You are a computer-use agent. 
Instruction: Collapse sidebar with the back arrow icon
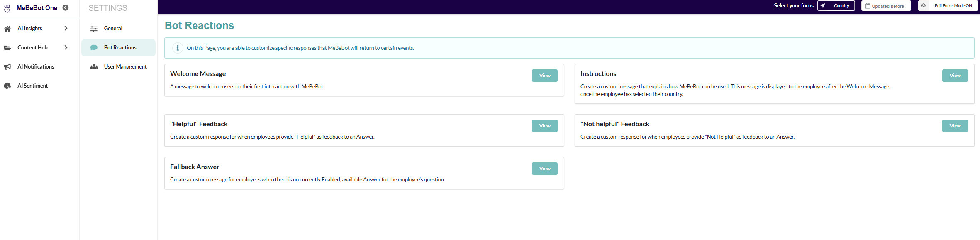click(66, 7)
